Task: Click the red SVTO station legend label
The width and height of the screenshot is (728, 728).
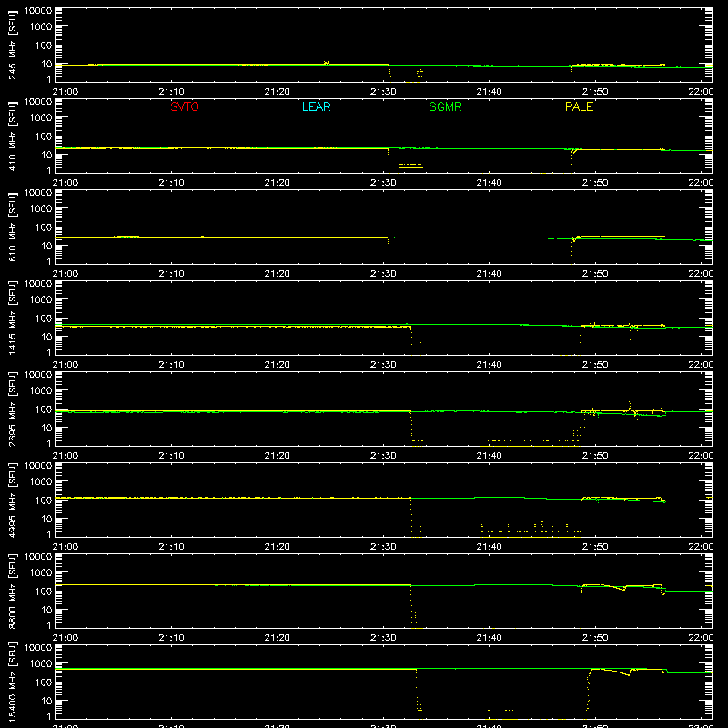Action: coord(185,106)
